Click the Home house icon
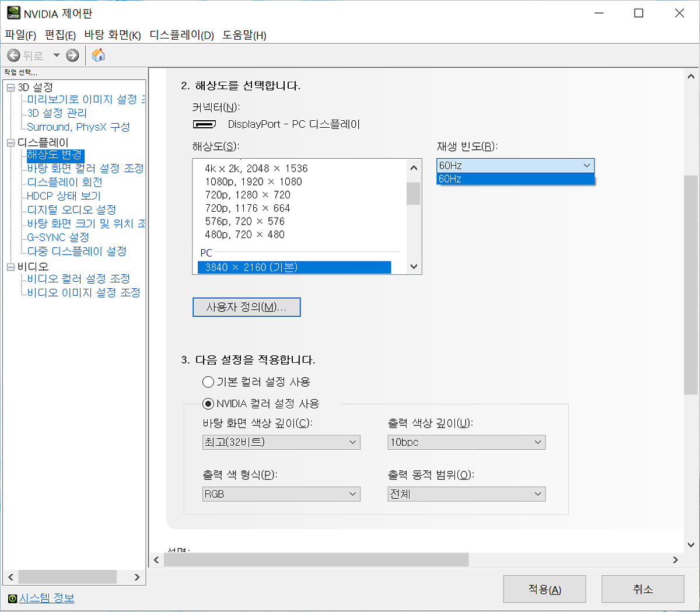 99,55
